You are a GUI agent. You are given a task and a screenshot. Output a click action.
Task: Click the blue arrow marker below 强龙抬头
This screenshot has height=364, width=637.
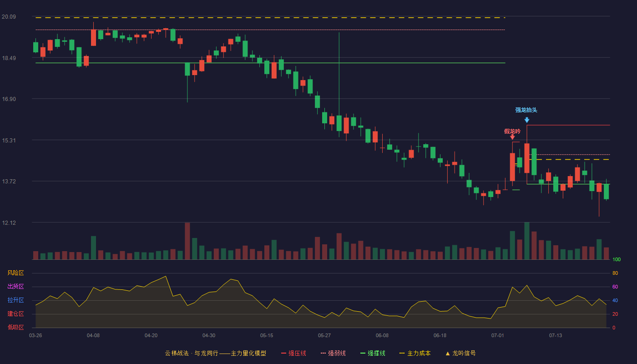(526, 120)
